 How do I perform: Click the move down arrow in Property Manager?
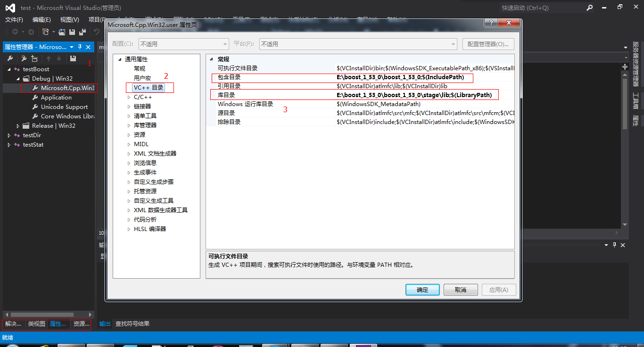[59, 58]
